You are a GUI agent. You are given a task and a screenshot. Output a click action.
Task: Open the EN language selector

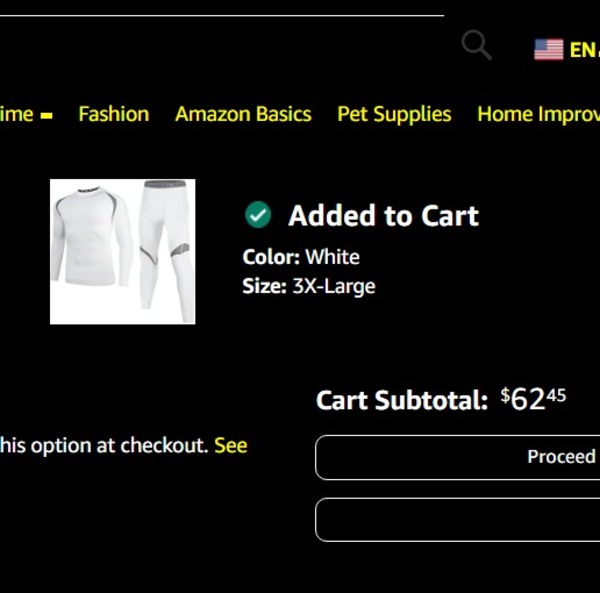(582, 49)
